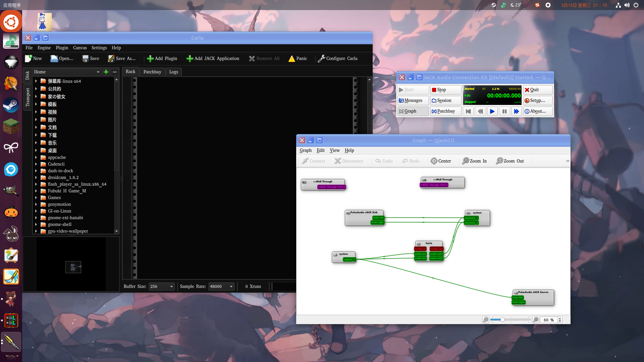
Task: Click the minus in the Disk panel
Action: (115, 72)
